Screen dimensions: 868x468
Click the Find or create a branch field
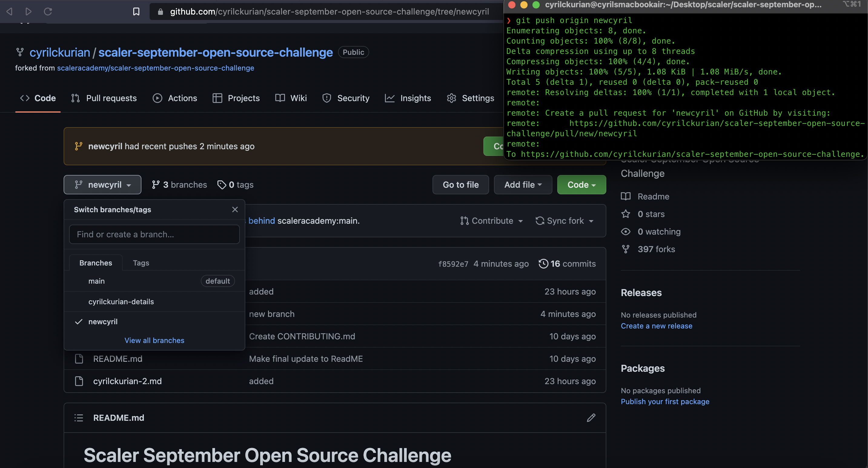pos(154,234)
